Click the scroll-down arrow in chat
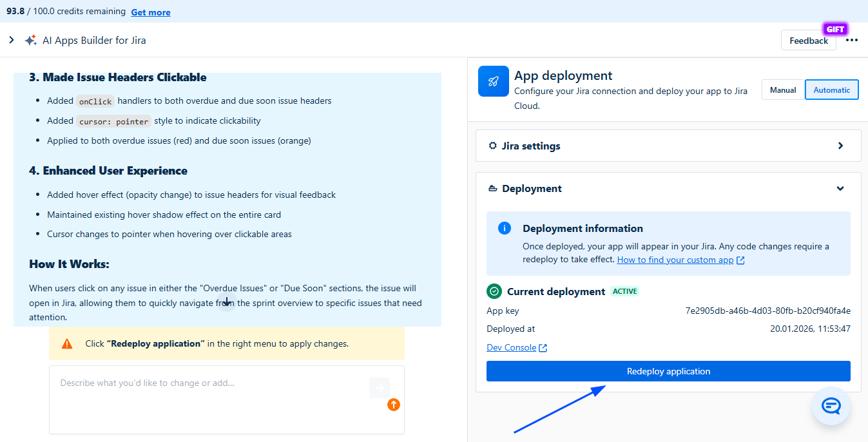This screenshot has width=868, height=442. [226, 302]
